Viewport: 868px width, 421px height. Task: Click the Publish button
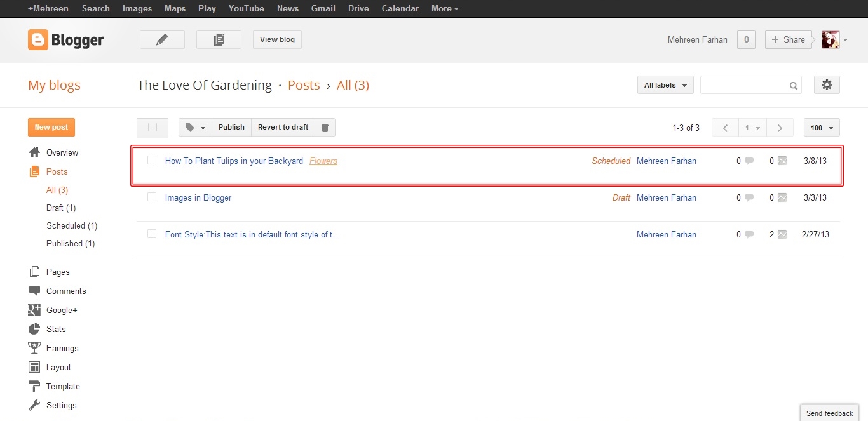(x=231, y=128)
